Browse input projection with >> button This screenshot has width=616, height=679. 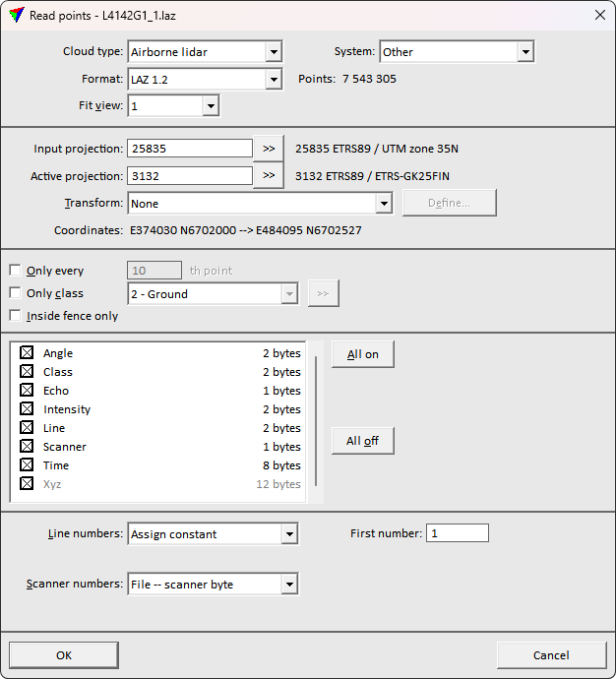269,149
